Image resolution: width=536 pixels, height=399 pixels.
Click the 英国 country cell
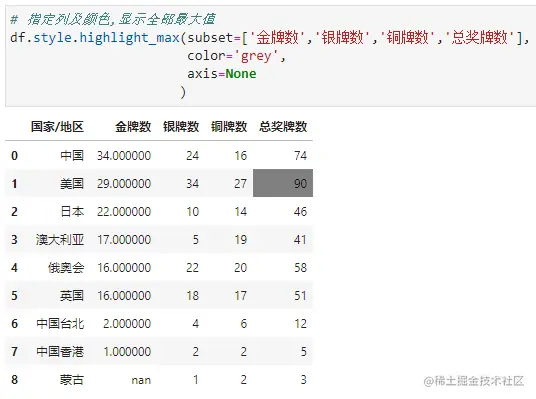(72, 296)
